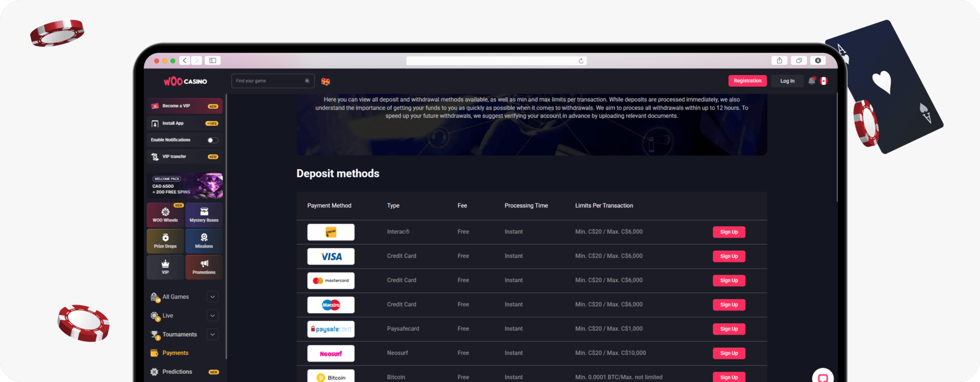The height and width of the screenshot is (382, 980).
Task: Click the Processing Time column header
Action: 526,206
